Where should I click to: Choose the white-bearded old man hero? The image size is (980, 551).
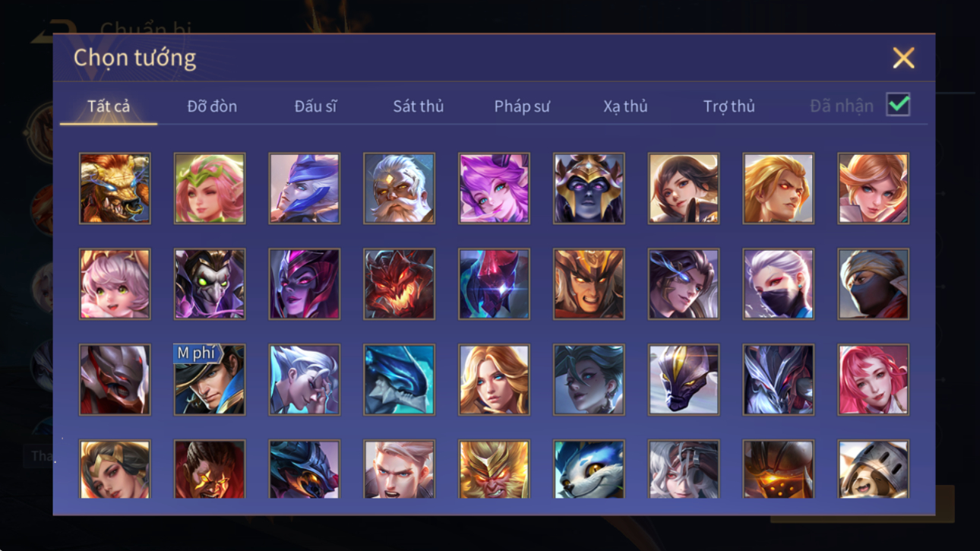click(x=399, y=188)
